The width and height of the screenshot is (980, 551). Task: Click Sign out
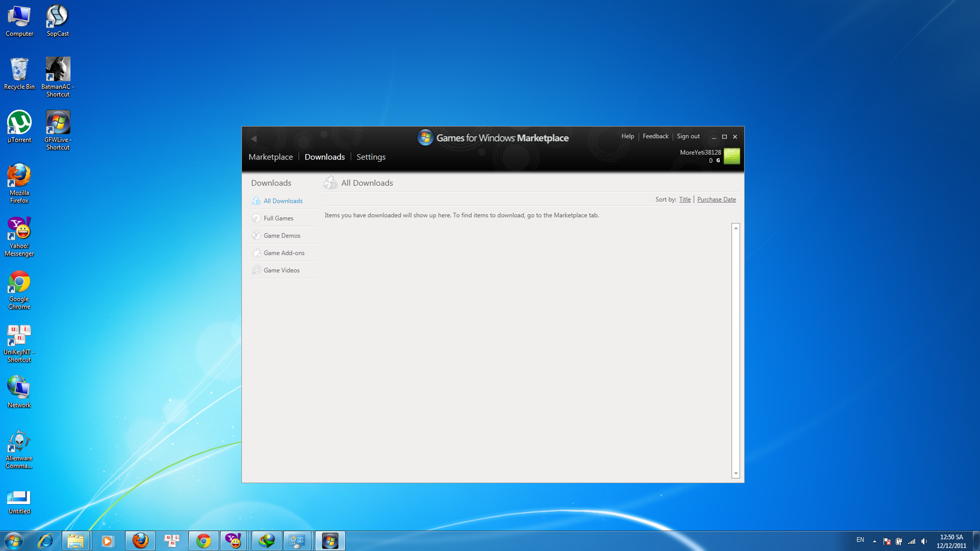coord(688,136)
